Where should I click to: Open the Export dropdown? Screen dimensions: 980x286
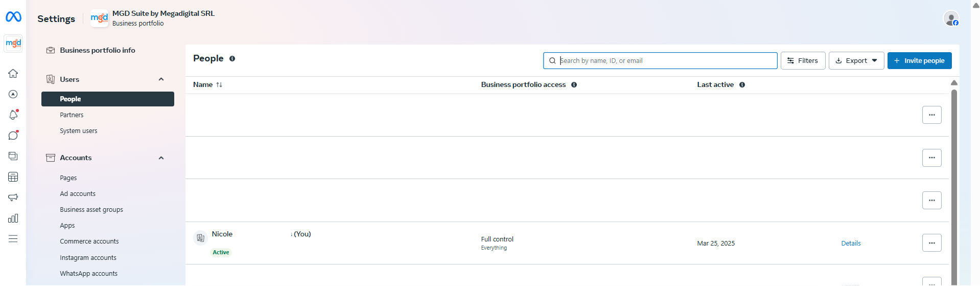[856, 61]
